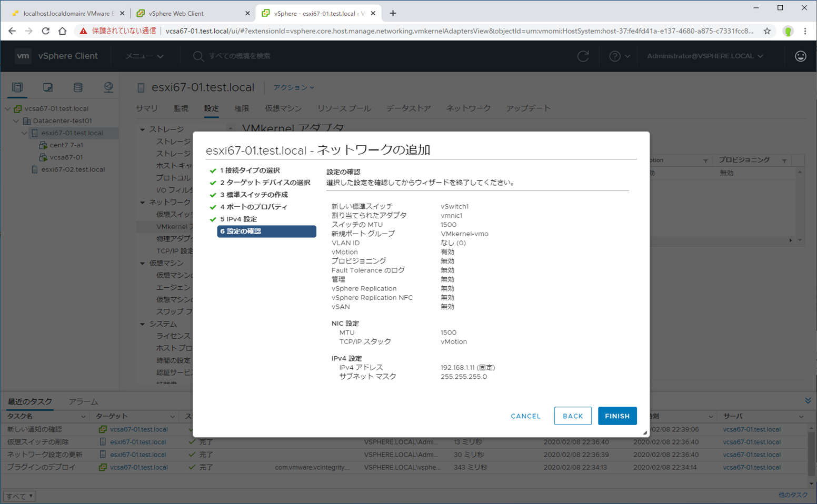The width and height of the screenshot is (817, 504).
Task: Switch to the ネットワーク tab
Action: [x=469, y=108]
